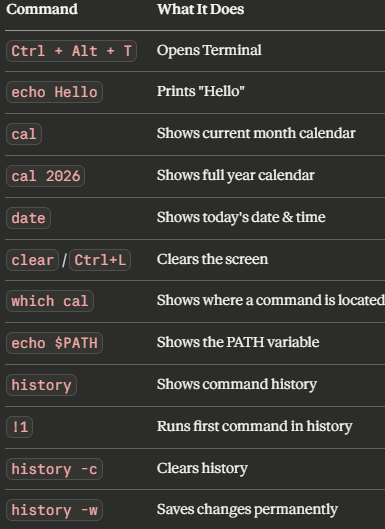Screen dimensions: 385x529
Task: Click the Clears the screen description
Action: tap(212, 259)
